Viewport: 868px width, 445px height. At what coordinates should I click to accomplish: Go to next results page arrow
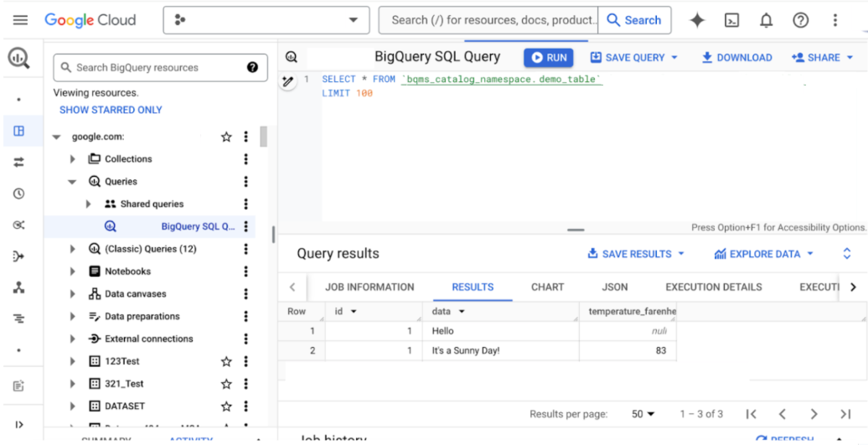click(x=814, y=414)
